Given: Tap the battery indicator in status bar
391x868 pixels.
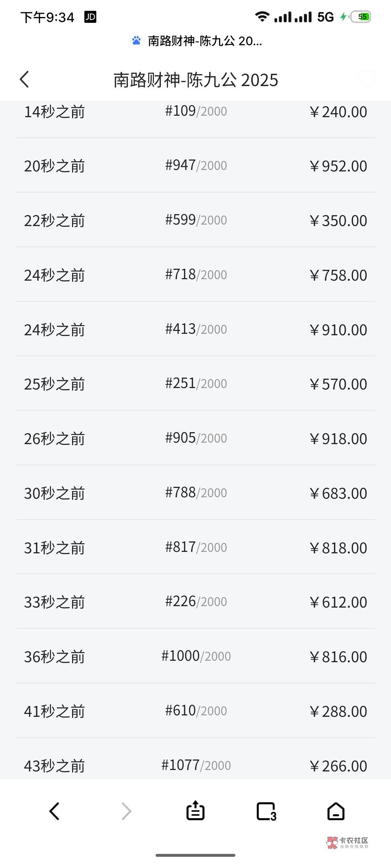Looking at the screenshot, I should click(361, 17).
